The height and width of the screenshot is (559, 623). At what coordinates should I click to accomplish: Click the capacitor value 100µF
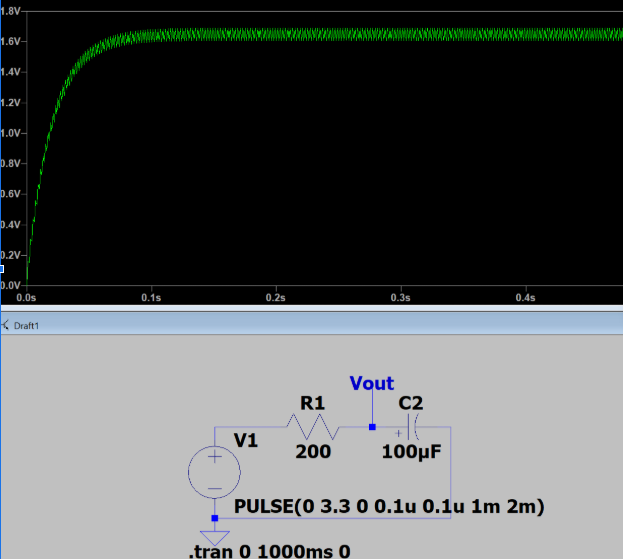point(411,452)
